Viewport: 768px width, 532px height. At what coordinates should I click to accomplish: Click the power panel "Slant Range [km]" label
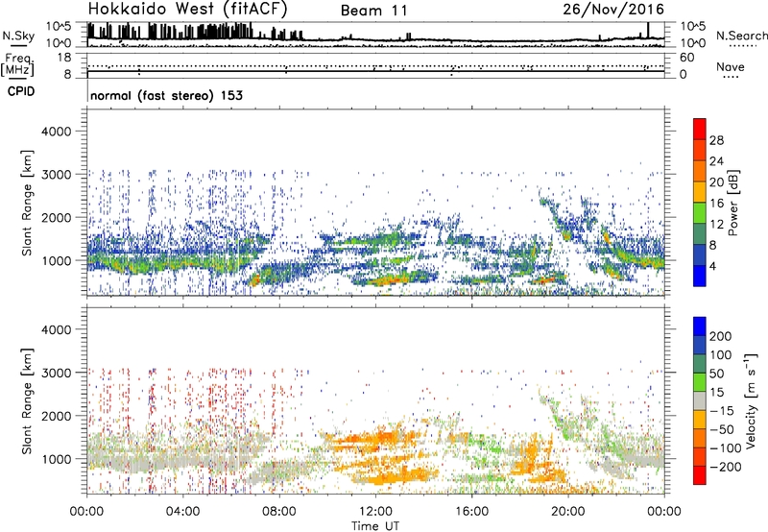click(28, 203)
